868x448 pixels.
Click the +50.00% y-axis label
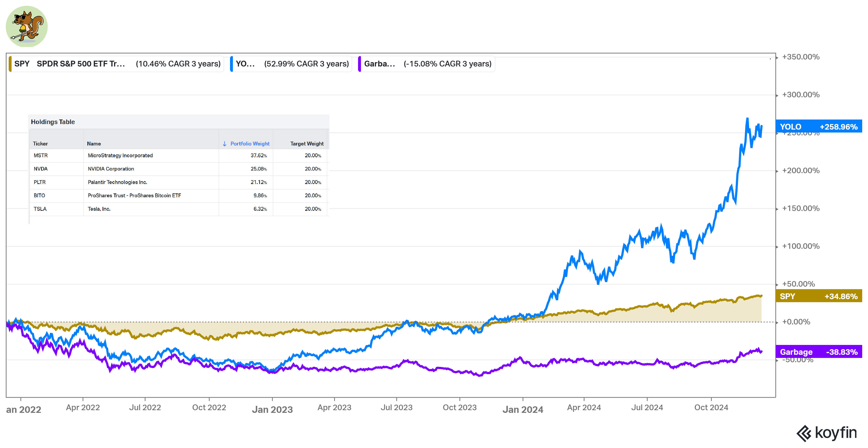799,284
